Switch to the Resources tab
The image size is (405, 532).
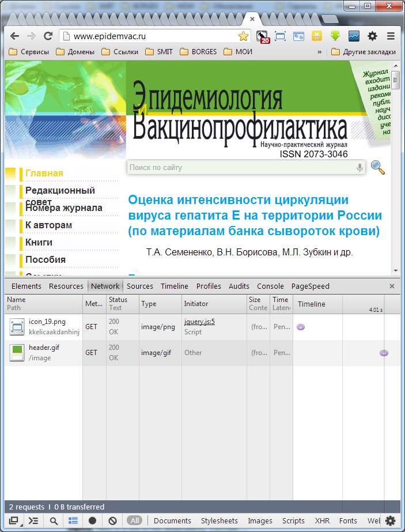[x=66, y=286]
